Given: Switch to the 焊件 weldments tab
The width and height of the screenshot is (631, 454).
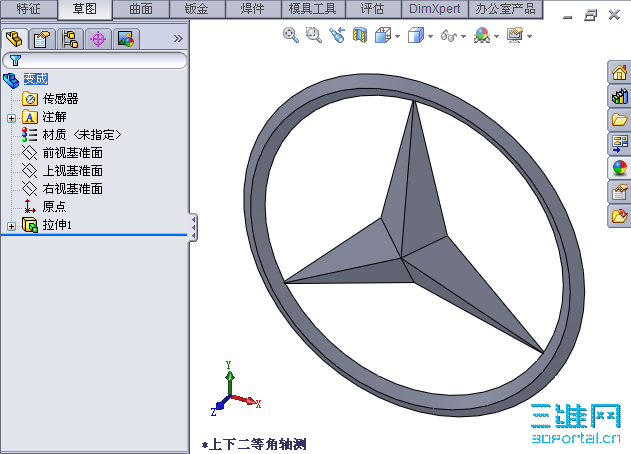Looking at the screenshot, I should 252,9.
